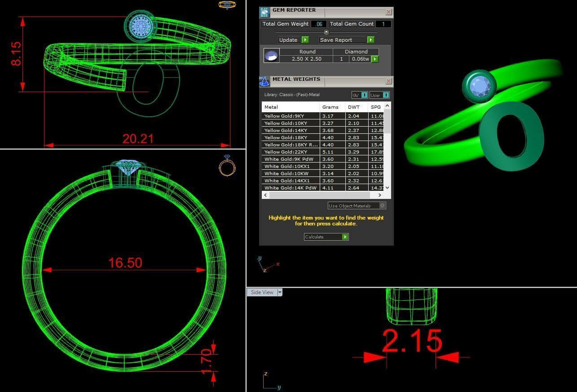The height and width of the screenshot is (392, 577).
Task: Select the White Gold:14KX1 row
Action: (323, 181)
